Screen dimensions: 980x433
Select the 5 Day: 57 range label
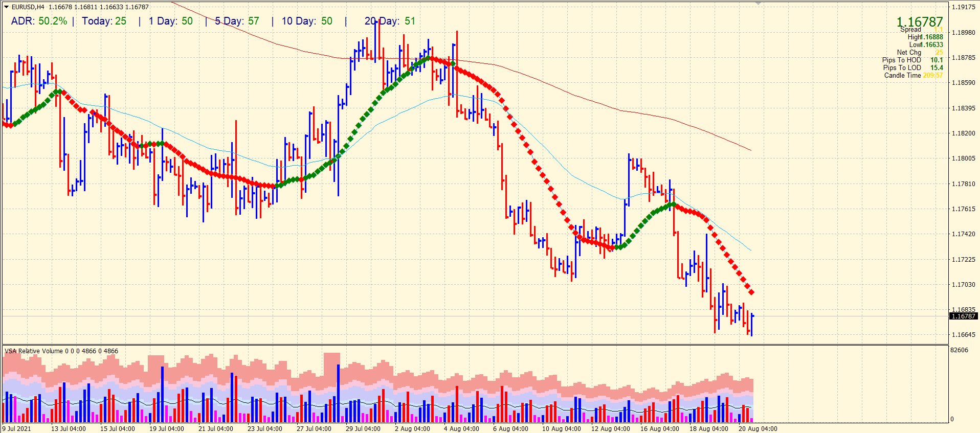point(237,21)
